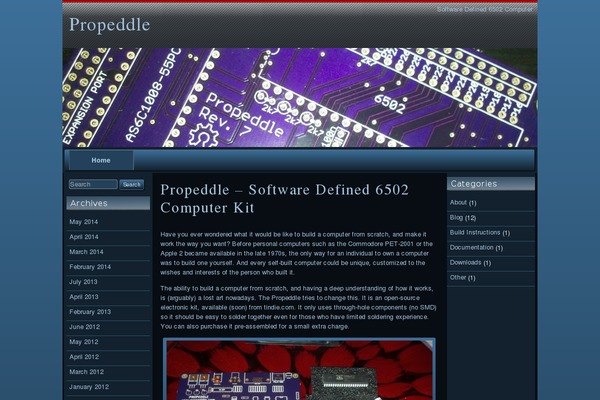The height and width of the screenshot is (400, 600).
Task: Open the Blog category
Action: tap(456, 217)
